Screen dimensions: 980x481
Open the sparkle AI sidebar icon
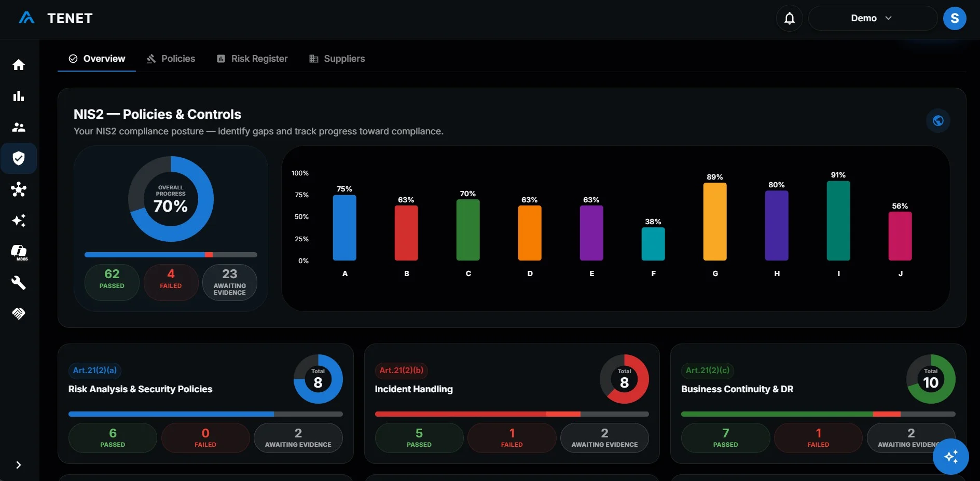click(19, 221)
